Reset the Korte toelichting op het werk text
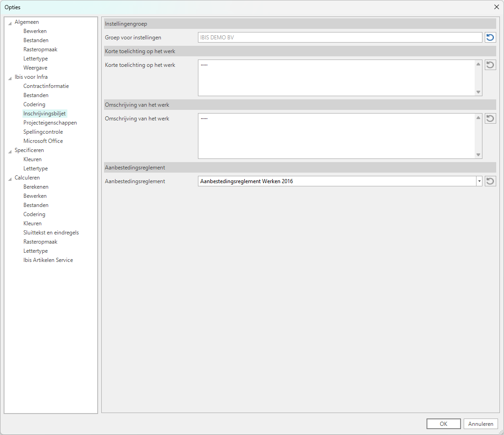 click(490, 65)
